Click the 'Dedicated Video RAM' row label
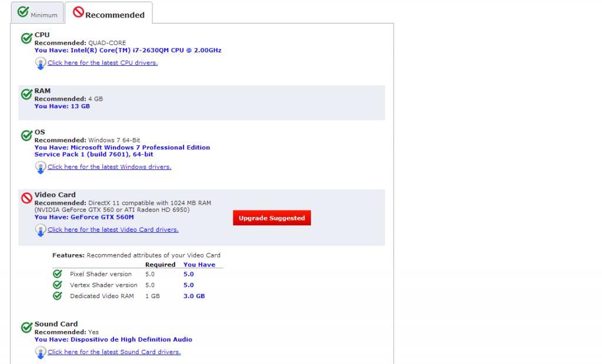Viewport: 602px width, 364px height. click(102, 296)
